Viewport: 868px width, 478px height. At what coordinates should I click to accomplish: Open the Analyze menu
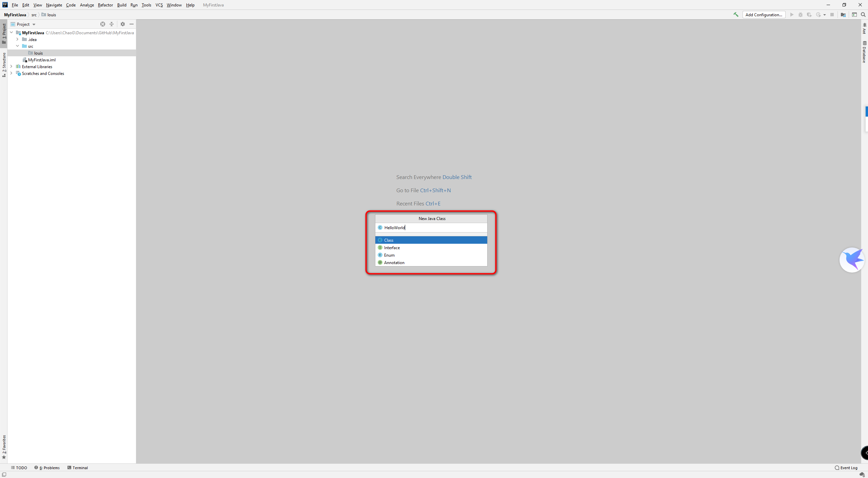coord(87,5)
